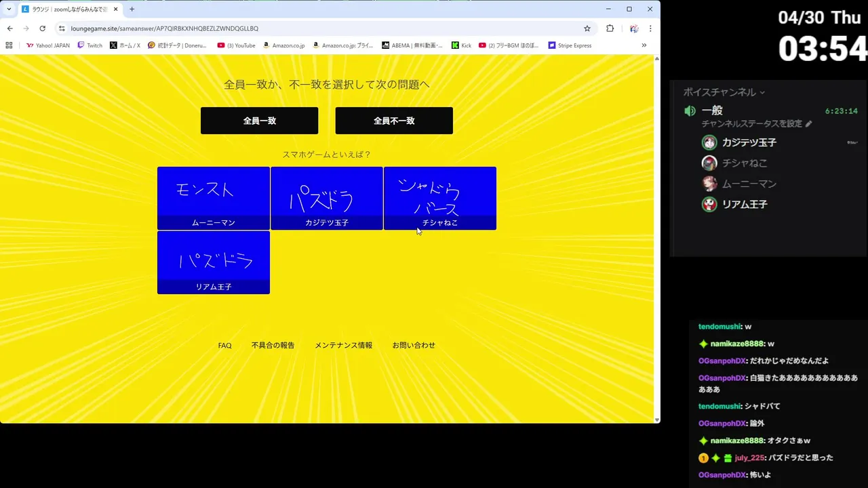Click the page's vertical scrollbar

tap(656, 239)
